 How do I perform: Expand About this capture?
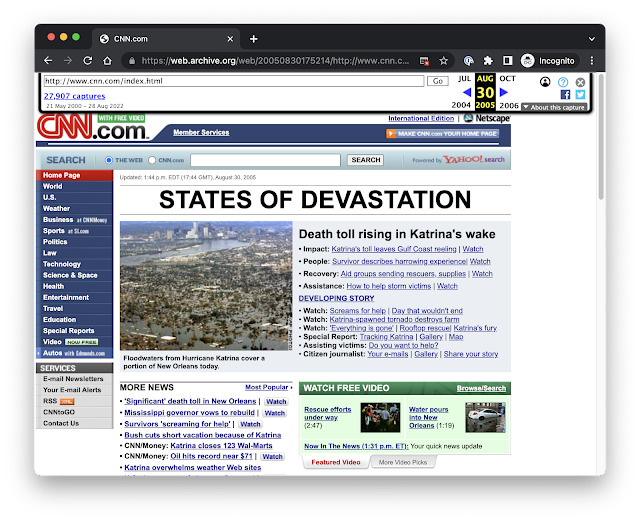coord(554,107)
